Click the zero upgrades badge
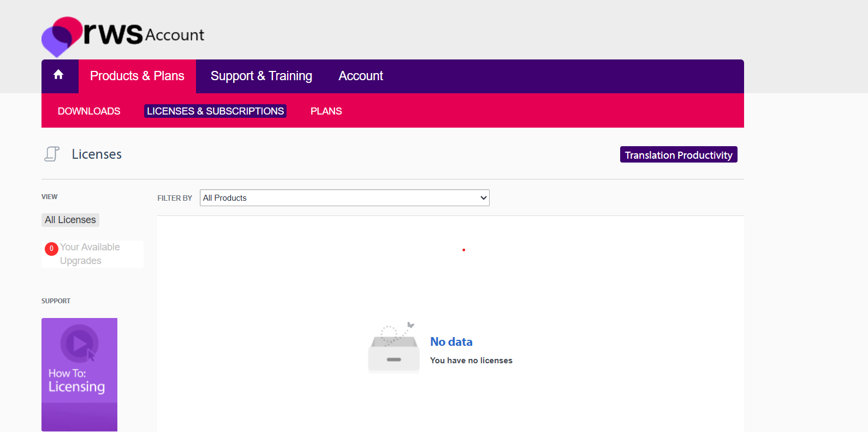The width and height of the screenshot is (868, 432). coord(51,249)
